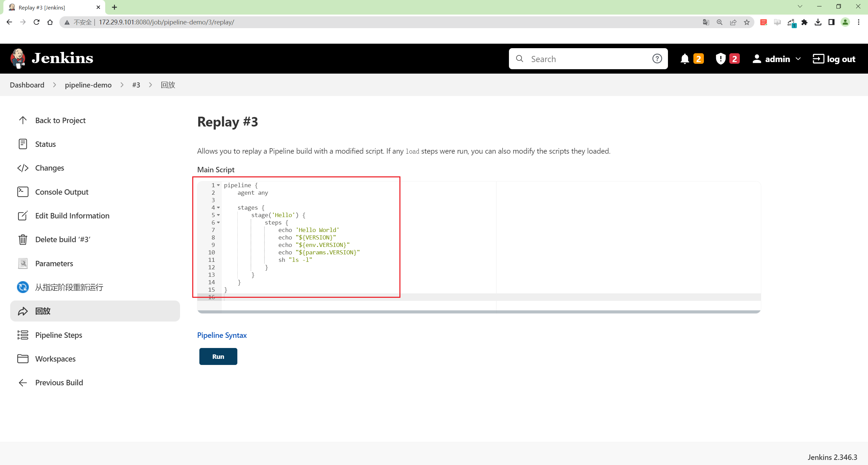Open a new browser tab with plus button
Screen dimensions: 868x465
tap(114, 7)
